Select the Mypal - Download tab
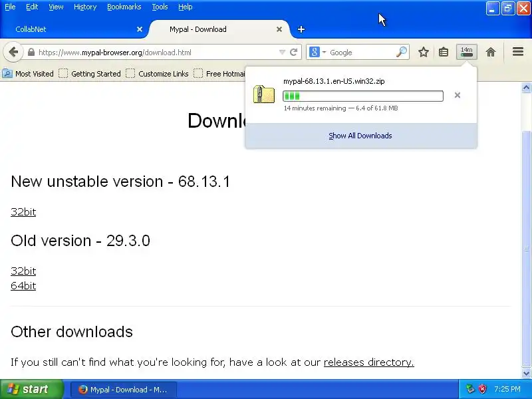This screenshot has height=399, width=532. pyautogui.click(x=219, y=29)
